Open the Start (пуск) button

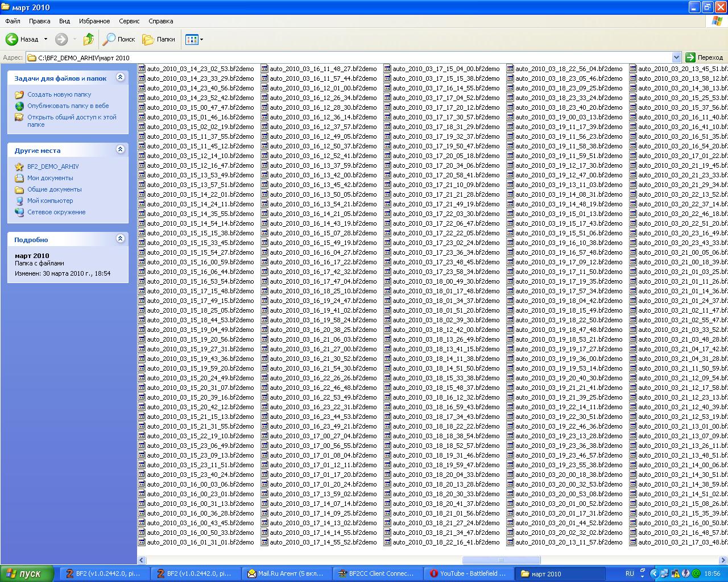[x=27, y=574]
